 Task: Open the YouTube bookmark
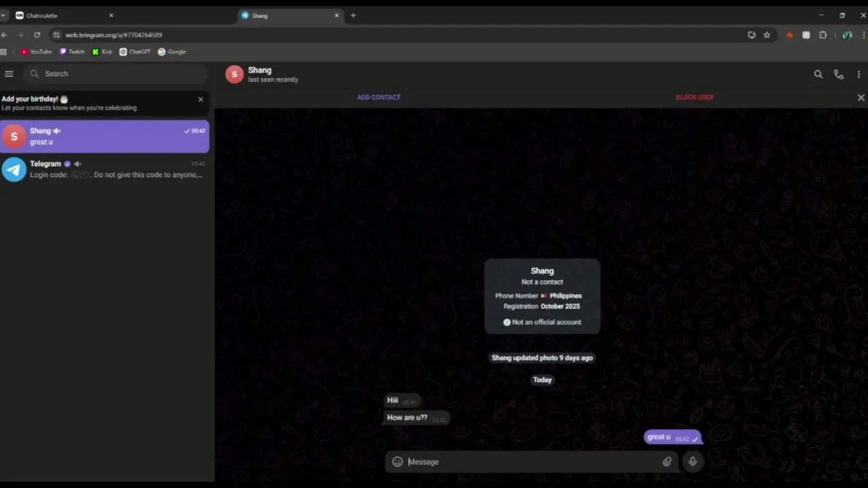point(36,52)
